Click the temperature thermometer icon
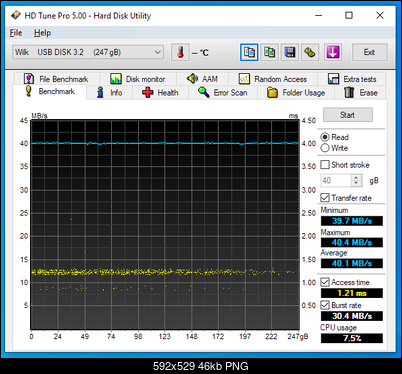This screenshot has width=402, height=374. (x=180, y=52)
